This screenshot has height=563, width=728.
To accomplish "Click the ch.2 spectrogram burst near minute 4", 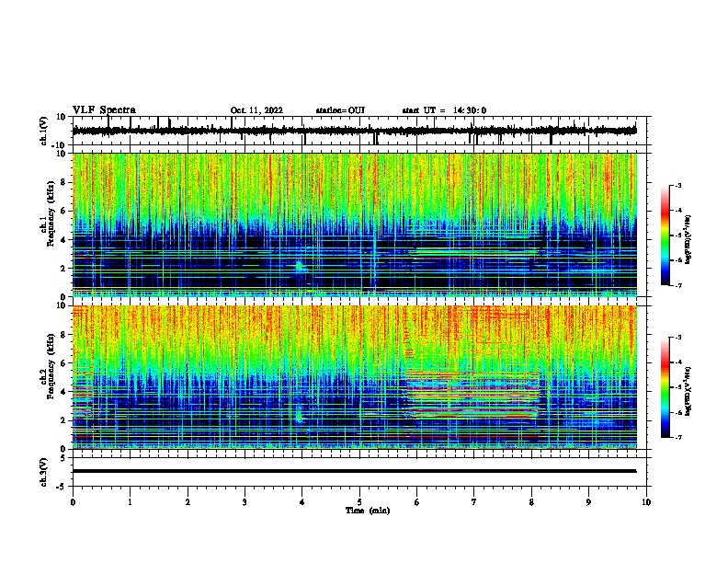I will tap(300, 415).
